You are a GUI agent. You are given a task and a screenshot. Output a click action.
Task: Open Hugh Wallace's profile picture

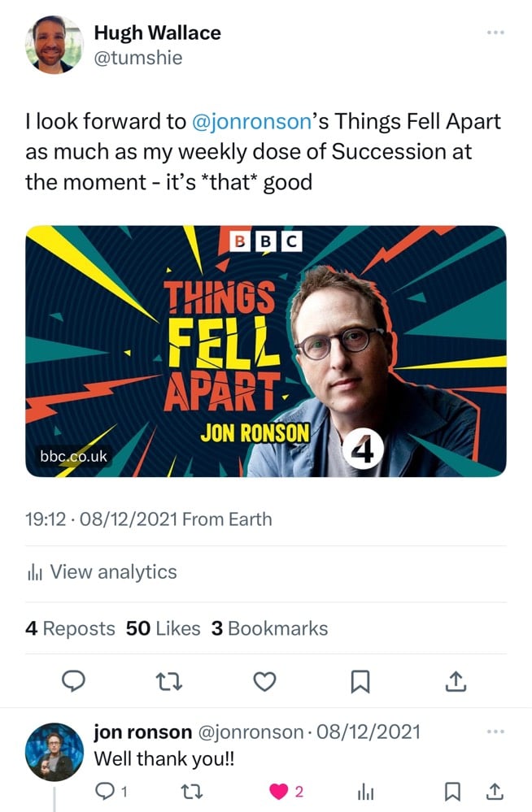click(x=53, y=45)
